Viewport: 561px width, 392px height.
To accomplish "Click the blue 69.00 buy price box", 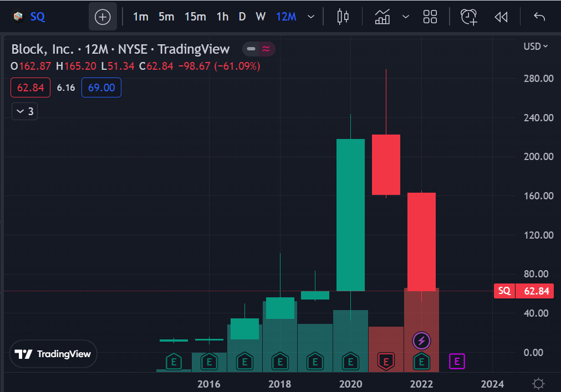I will click(101, 87).
